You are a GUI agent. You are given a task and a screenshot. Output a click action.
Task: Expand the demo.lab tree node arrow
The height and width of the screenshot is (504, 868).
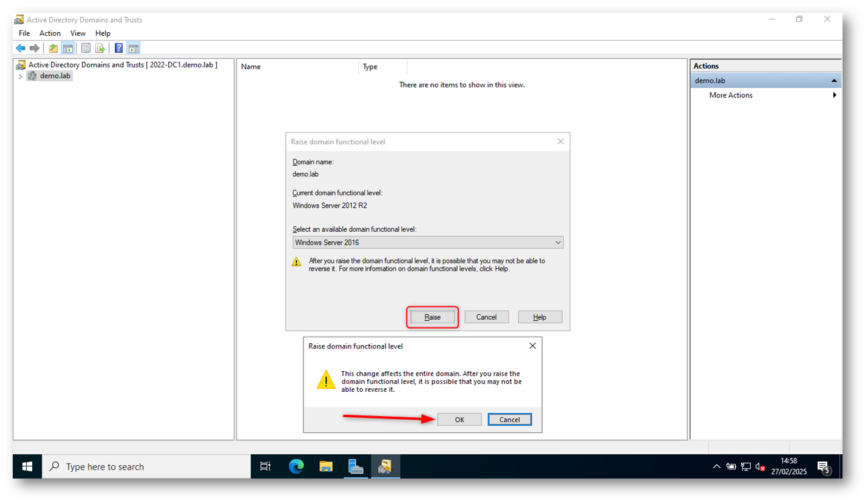coord(21,76)
